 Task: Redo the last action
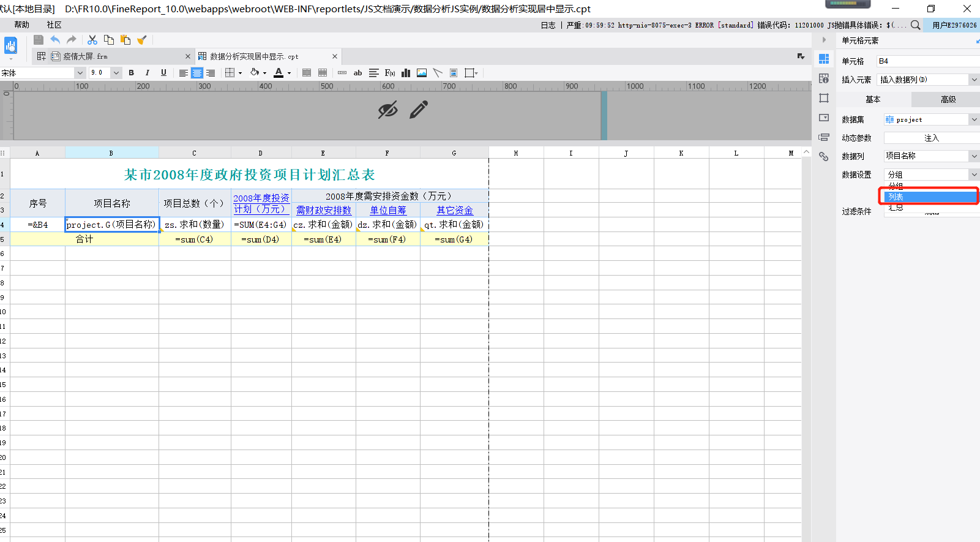click(72, 40)
